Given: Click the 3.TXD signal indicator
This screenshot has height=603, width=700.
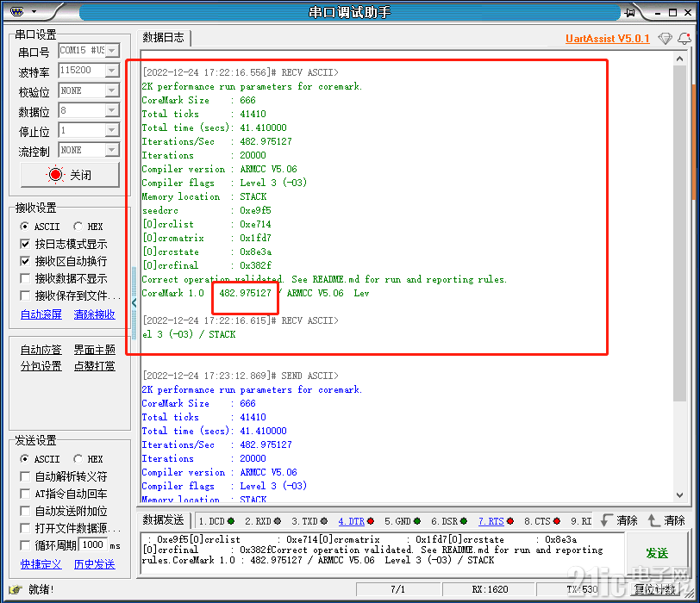Looking at the screenshot, I should (309, 521).
